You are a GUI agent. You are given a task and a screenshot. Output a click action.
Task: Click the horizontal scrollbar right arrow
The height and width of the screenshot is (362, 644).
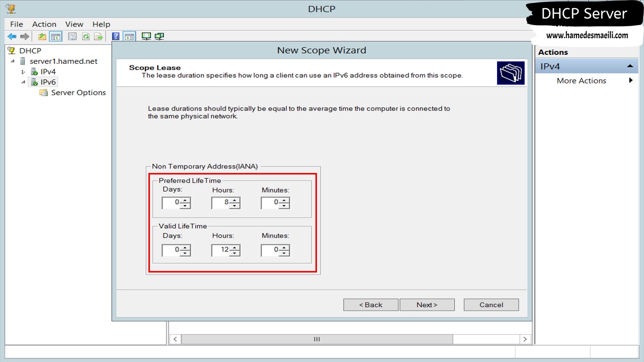(525, 339)
